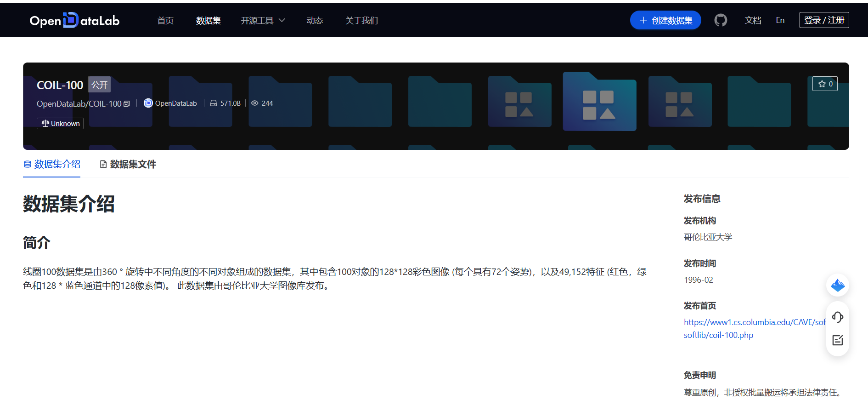Click the OpenDataLab publisher name
The image size is (868, 400).
tap(176, 103)
